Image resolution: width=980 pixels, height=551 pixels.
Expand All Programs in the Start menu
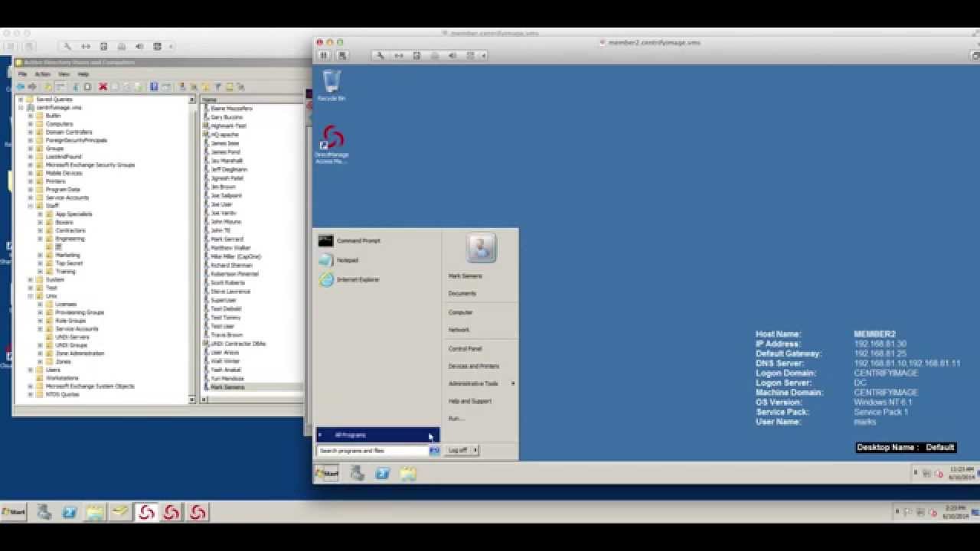click(377, 435)
